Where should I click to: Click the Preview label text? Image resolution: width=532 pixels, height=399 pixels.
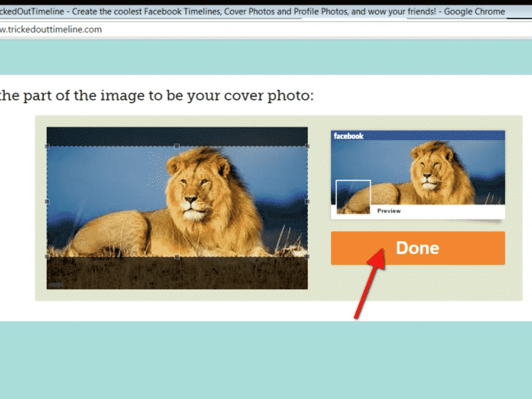(x=389, y=211)
